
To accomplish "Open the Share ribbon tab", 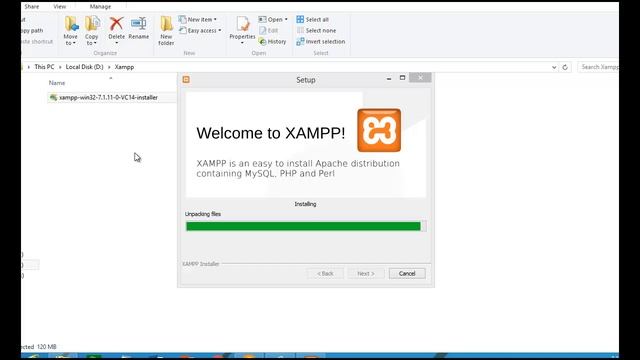I will coord(32,7).
